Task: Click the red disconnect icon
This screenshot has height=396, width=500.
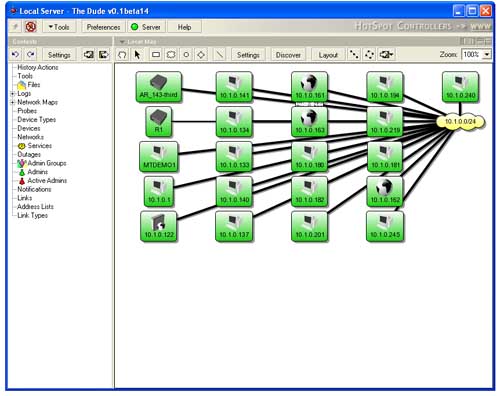Action: coord(31,27)
